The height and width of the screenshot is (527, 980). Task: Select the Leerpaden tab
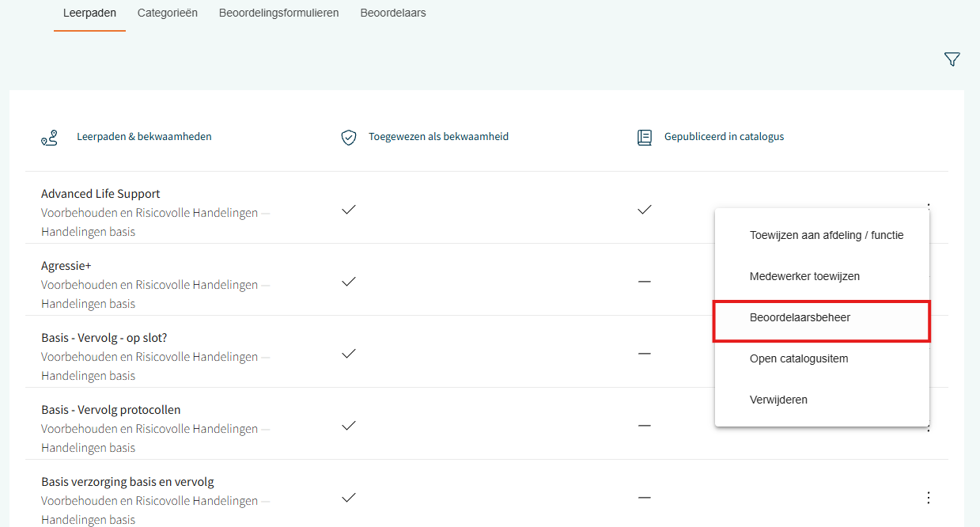point(89,13)
